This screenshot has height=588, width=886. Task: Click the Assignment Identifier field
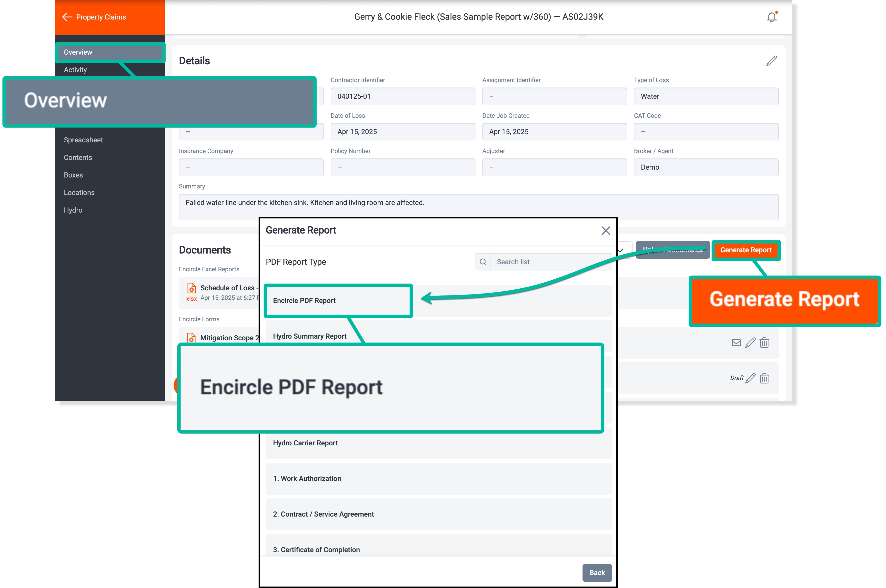point(554,96)
